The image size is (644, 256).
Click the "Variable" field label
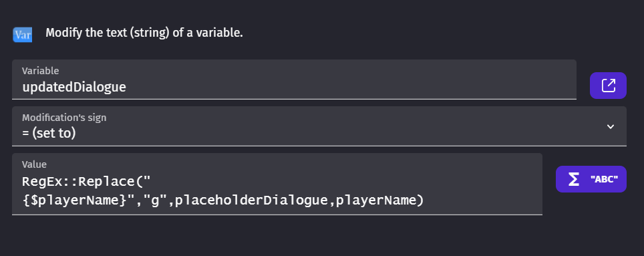click(x=40, y=71)
